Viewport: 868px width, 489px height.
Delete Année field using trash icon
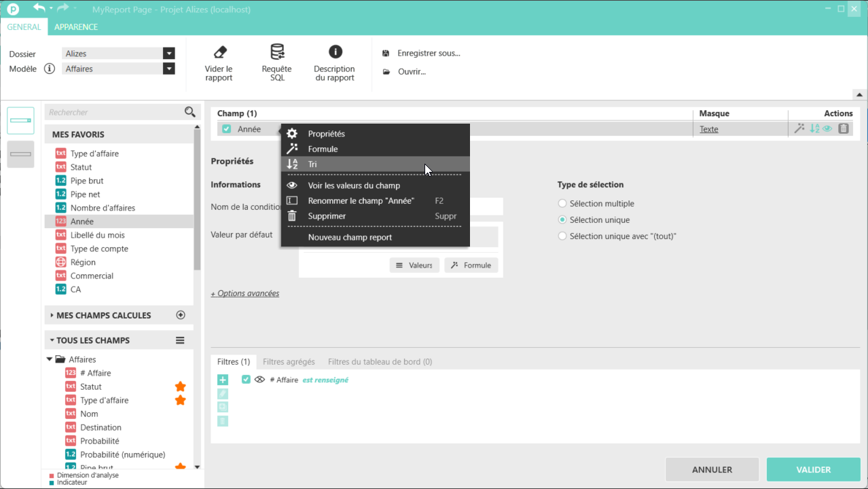tap(843, 128)
